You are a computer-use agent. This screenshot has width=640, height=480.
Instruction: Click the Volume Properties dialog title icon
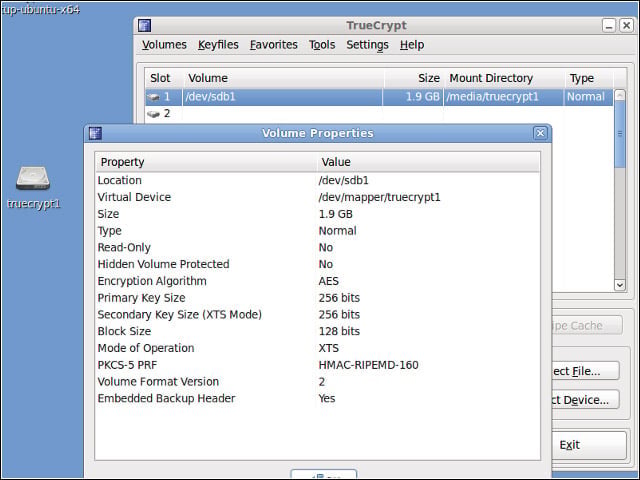(95, 133)
